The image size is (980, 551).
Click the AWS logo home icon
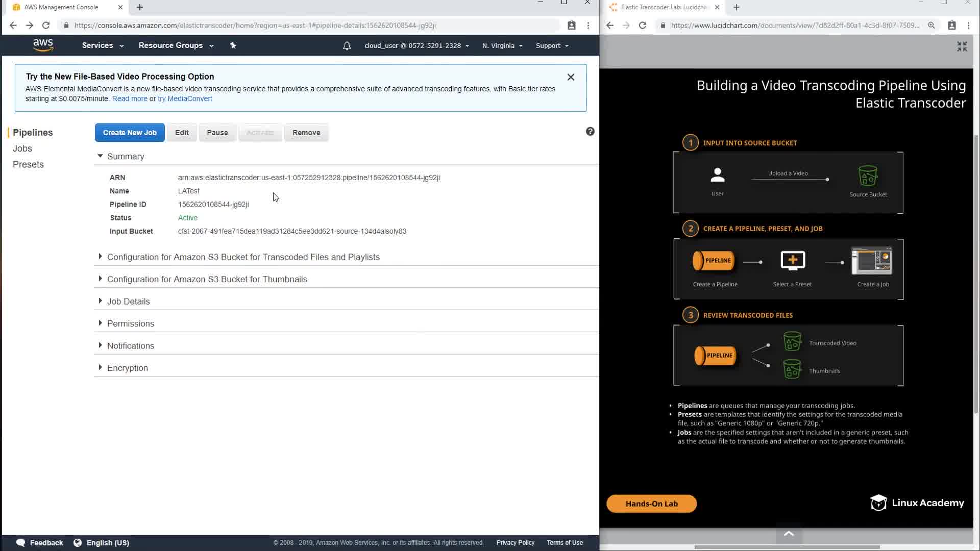click(43, 45)
